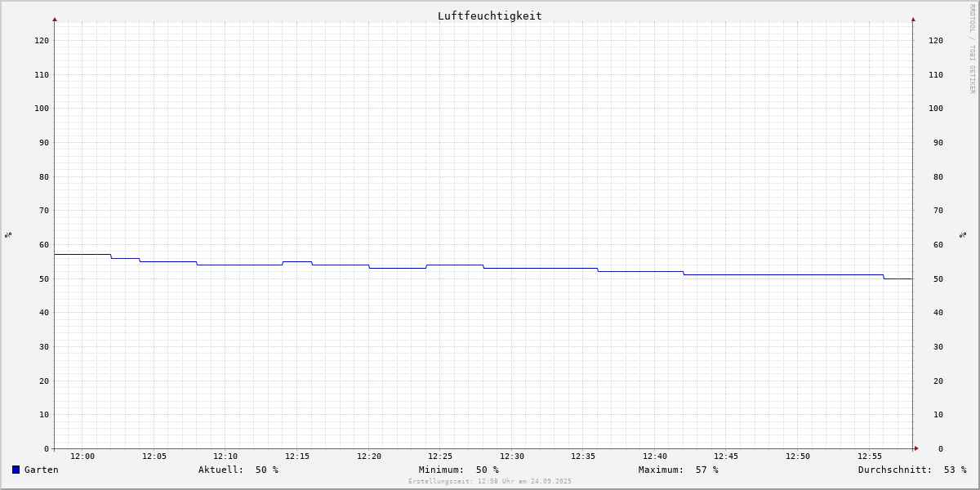The image size is (980, 490).
Task: Click the 60 label on the left axis
Action: click(x=44, y=244)
